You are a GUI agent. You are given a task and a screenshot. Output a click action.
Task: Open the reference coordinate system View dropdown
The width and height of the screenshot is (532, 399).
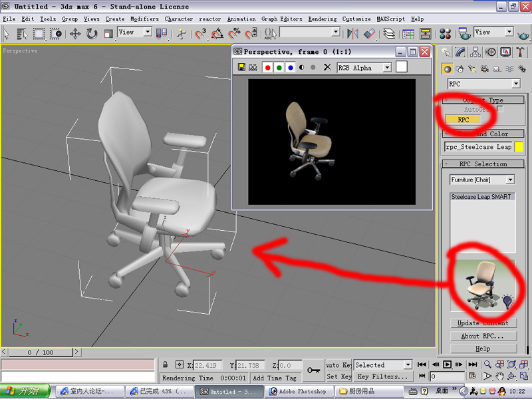pyautogui.click(x=134, y=32)
